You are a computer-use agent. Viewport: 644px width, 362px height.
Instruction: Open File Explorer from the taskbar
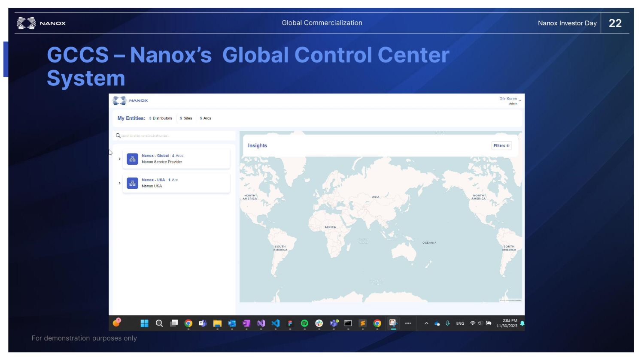point(217,324)
